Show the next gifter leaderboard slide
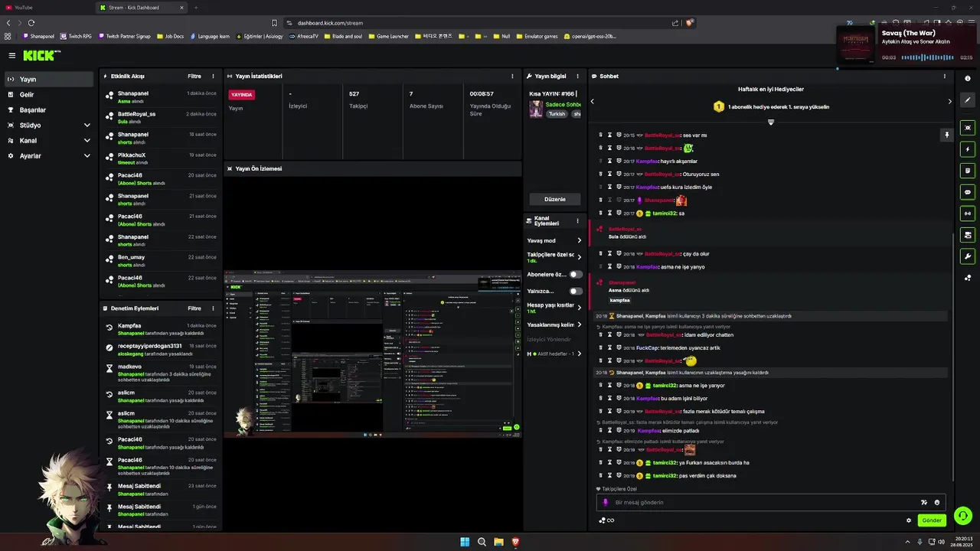The height and width of the screenshot is (551, 980). click(949, 101)
